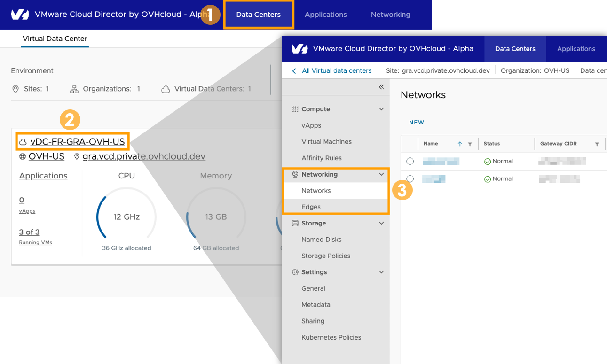
Task: Click the Networks page heading
Action: [x=423, y=95]
